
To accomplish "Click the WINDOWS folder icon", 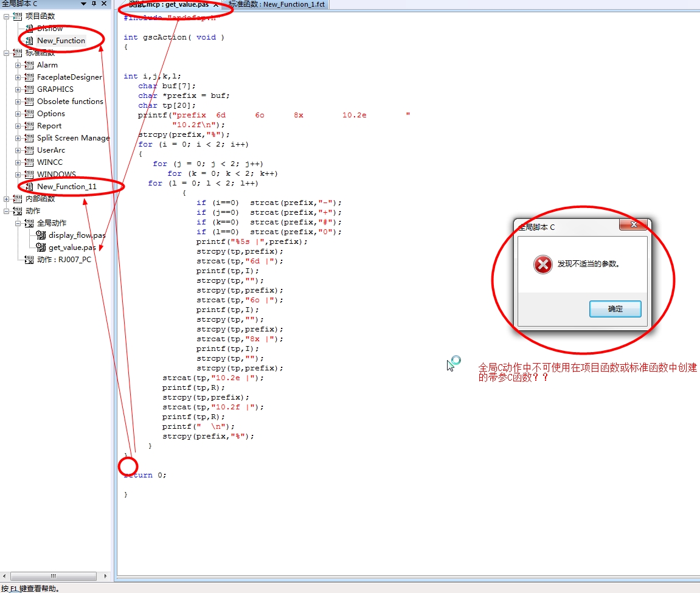I will click(x=29, y=175).
